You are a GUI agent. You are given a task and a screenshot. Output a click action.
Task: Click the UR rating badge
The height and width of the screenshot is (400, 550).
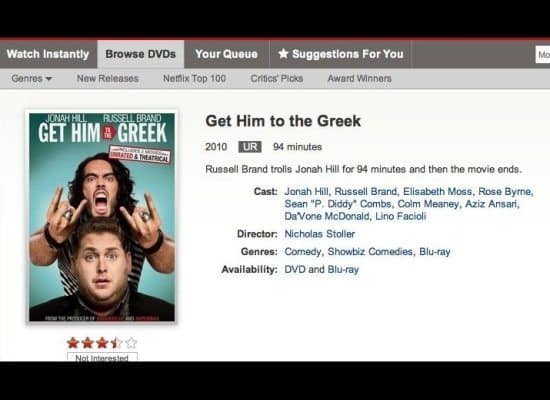250,147
